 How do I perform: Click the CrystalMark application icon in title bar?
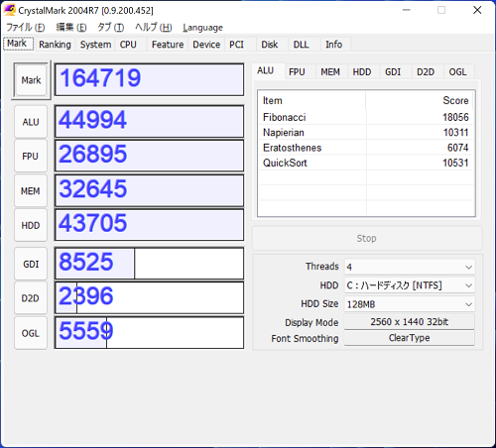(10, 10)
